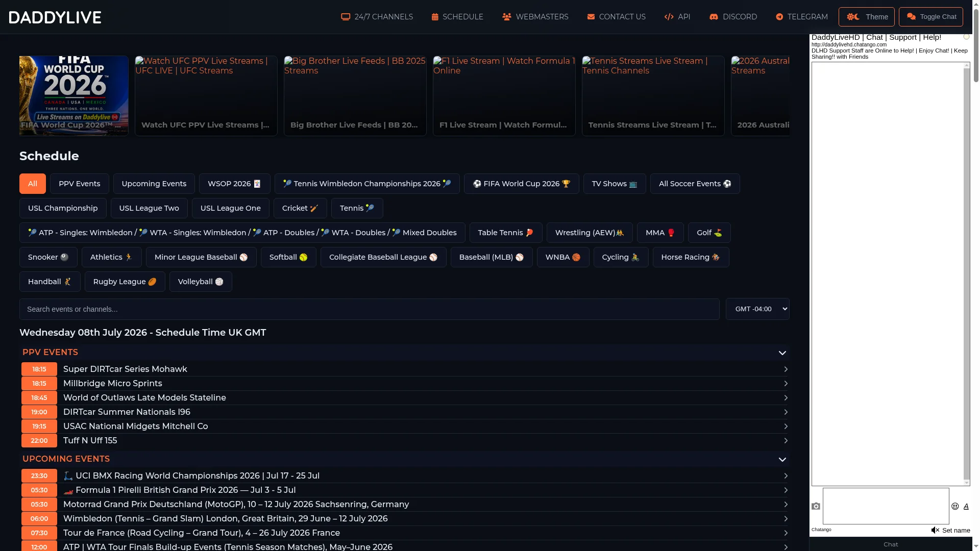Open Watch UFC PPV Live Streams card
Screen dimensions: 980x551
pos(206,96)
